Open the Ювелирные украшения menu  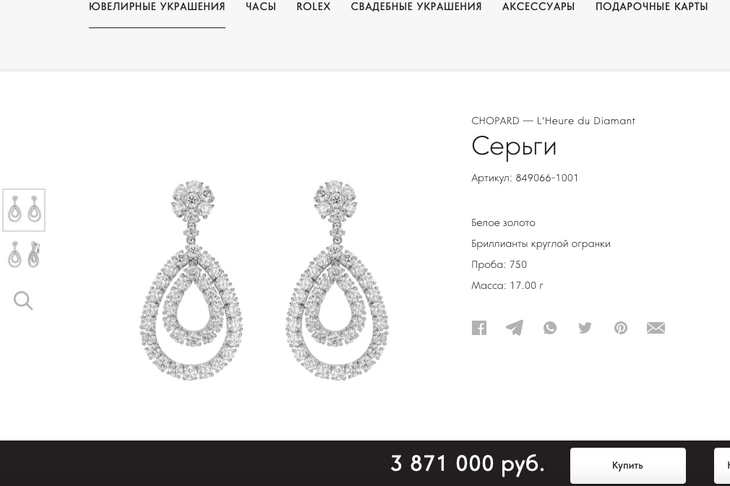click(x=157, y=7)
